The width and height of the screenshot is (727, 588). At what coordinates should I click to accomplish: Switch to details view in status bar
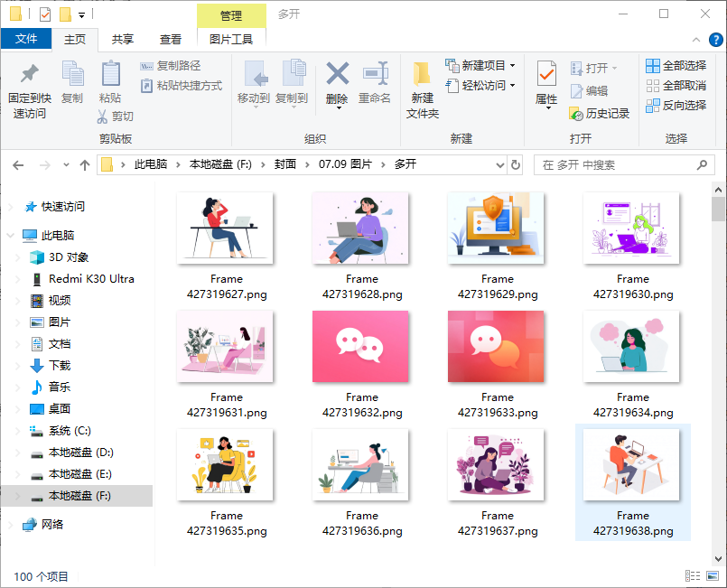692,576
